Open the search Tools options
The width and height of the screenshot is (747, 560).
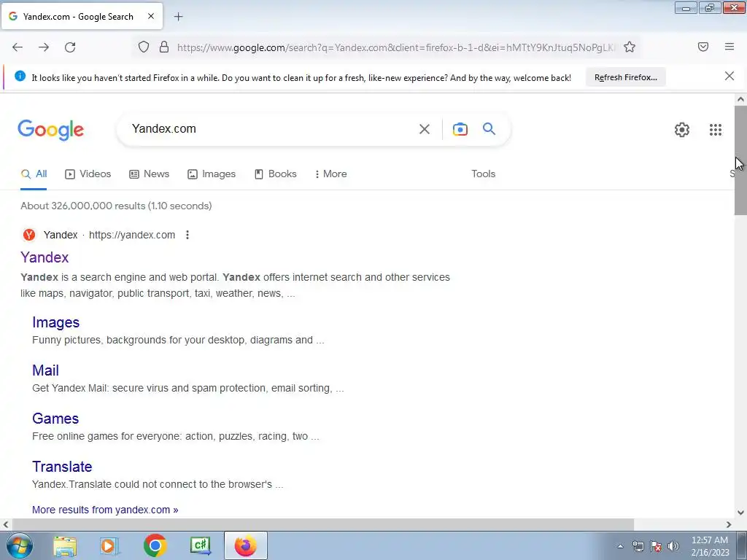(x=483, y=174)
